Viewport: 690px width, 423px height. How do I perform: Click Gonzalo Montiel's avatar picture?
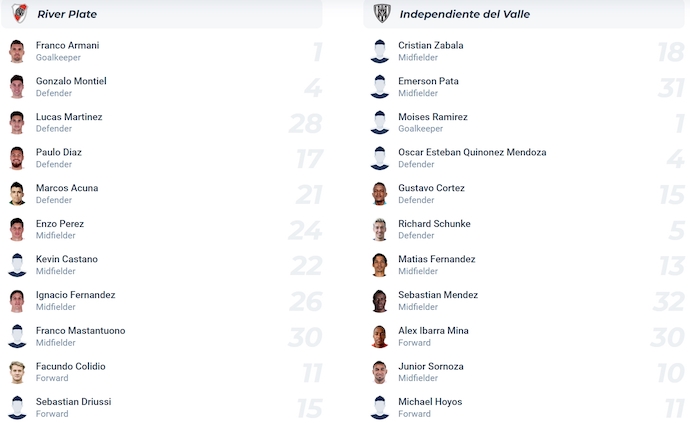[17, 87]
